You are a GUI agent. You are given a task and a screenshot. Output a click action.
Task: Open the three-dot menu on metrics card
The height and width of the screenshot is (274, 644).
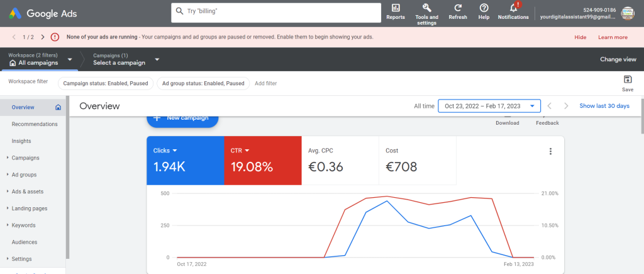550,151
